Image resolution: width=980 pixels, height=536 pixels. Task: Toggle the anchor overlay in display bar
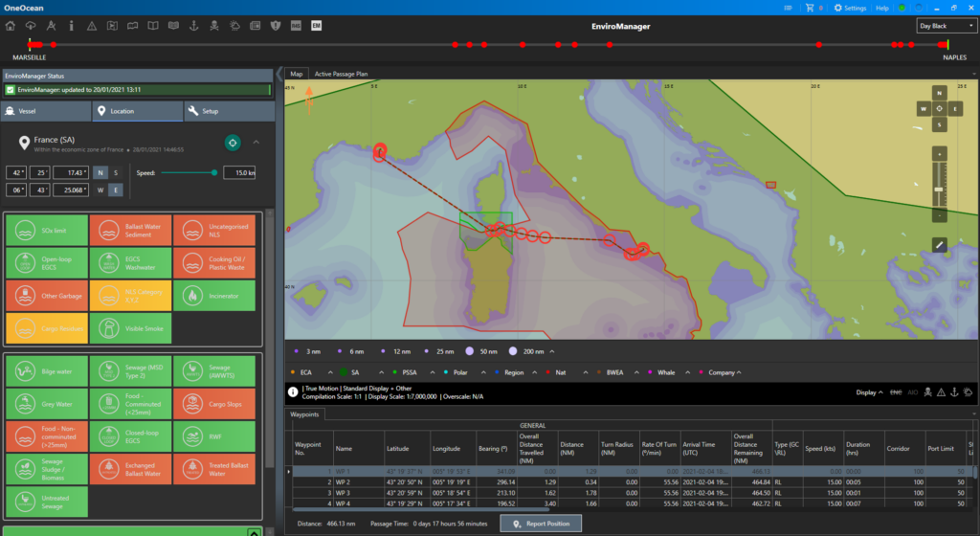pos(954,392)
